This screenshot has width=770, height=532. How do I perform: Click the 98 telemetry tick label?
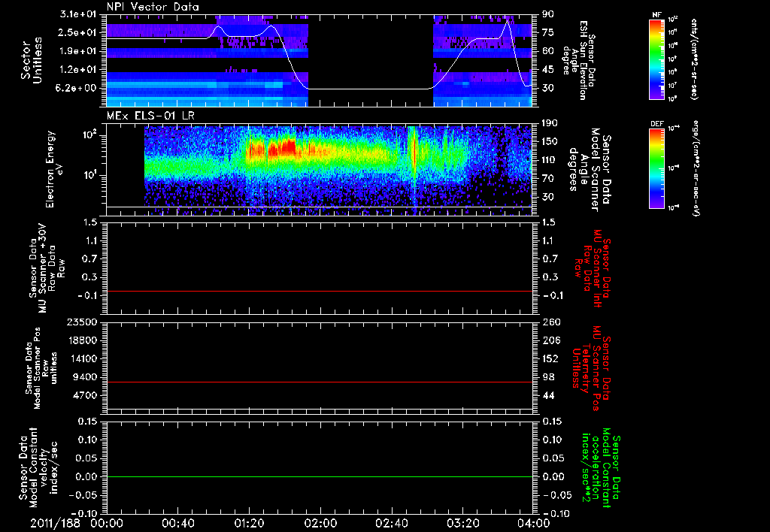pos(548,377)
